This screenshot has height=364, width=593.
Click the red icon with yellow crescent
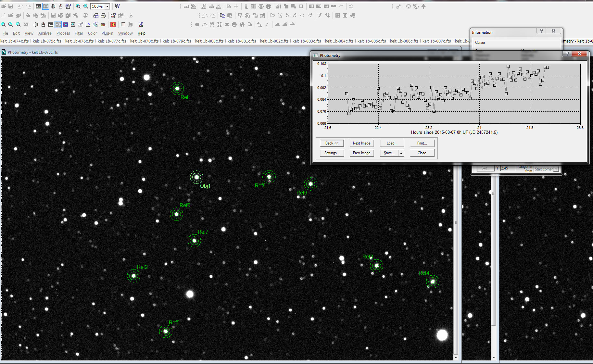pos(113,25)
